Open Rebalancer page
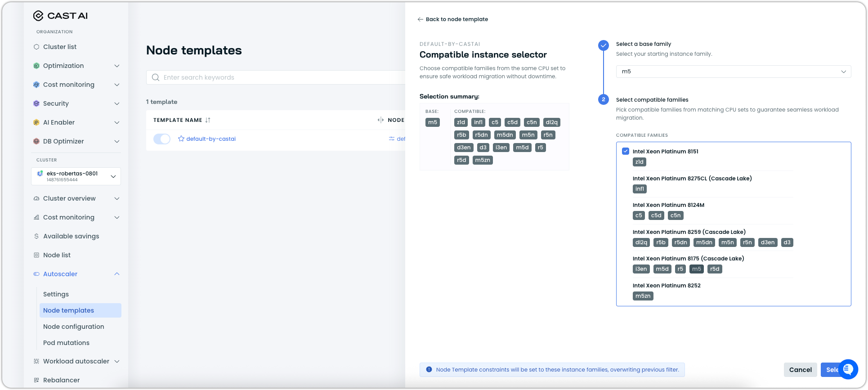This screenshot has width=868, height=390. (x=62, y=380)
